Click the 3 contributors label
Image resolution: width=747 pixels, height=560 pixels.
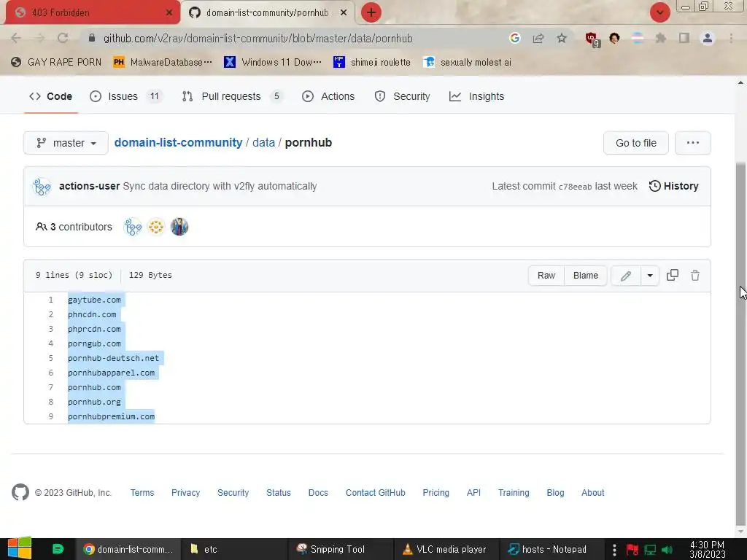click(74, 227)
